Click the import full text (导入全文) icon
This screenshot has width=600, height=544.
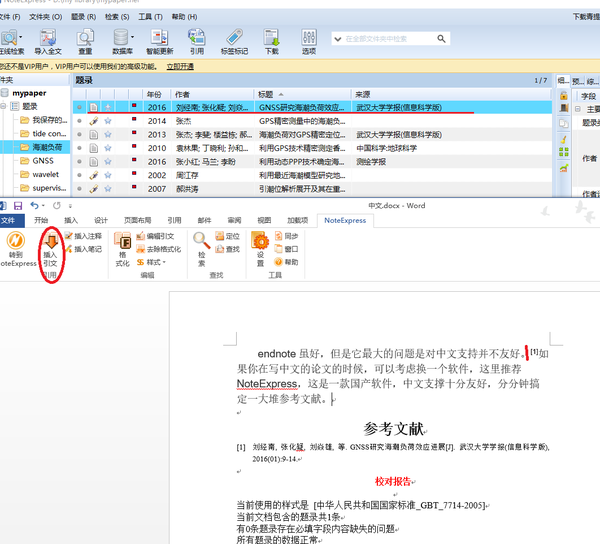[48, 38]
